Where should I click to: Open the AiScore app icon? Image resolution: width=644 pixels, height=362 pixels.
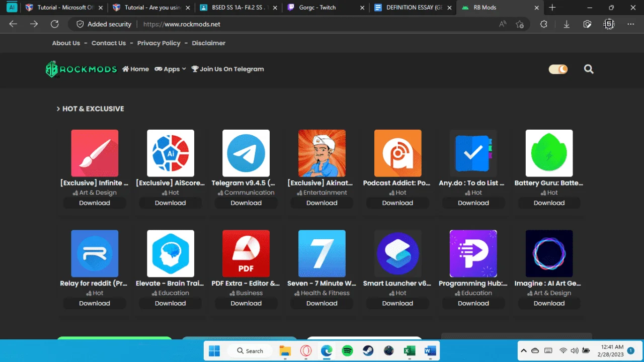pyautogui.click(x=171, y=153)
